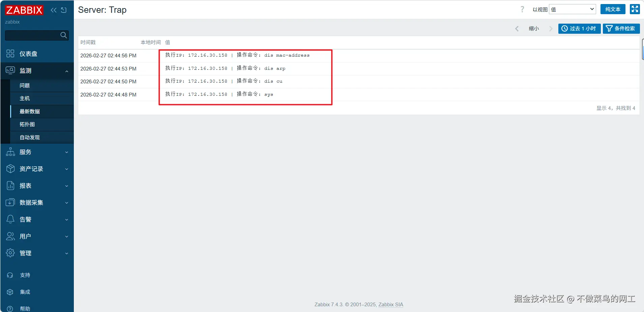Click the timestamp 2026-02-27 02:44:50 PM

point(108,82)
